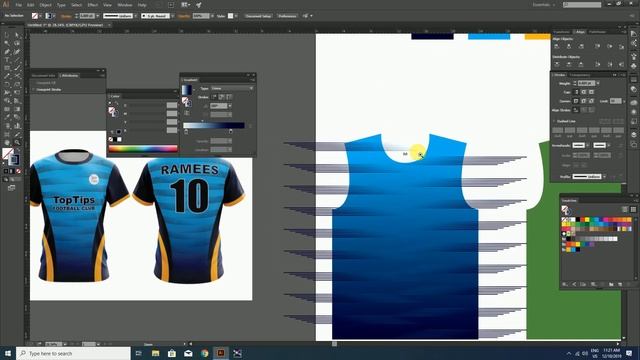Open the Essentials workspace switcher
The height and width of the screenshot is (360, 640).
[544, 5]
